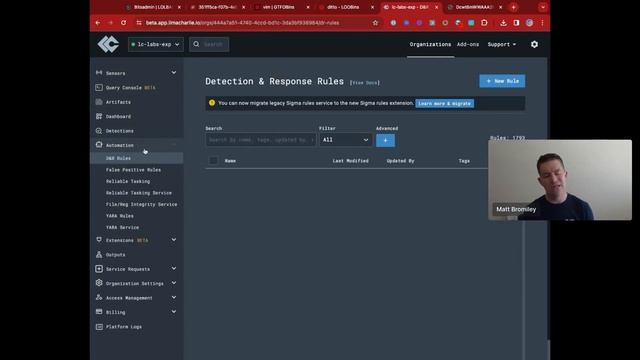Click the Extensions sidebar icon

(x=99, y=240)
